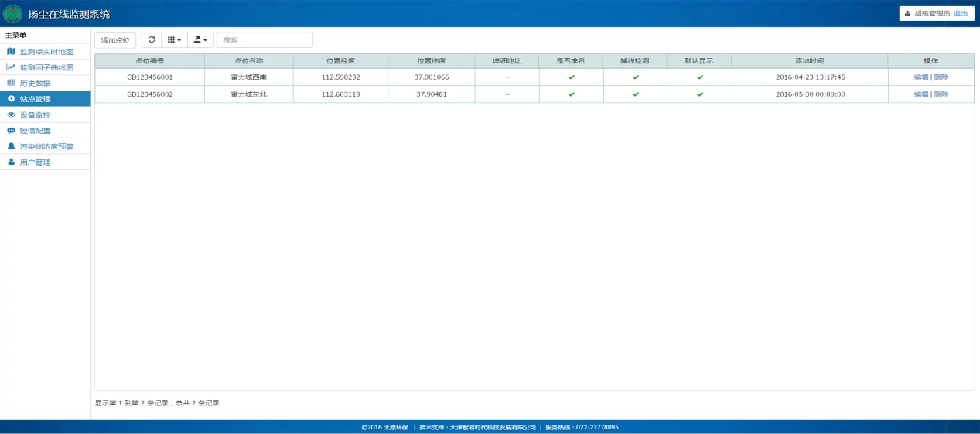Screen dimensions: 980x434
Task: Toggle 默认显示 checkmark for GD123456001
Action: 699,77
